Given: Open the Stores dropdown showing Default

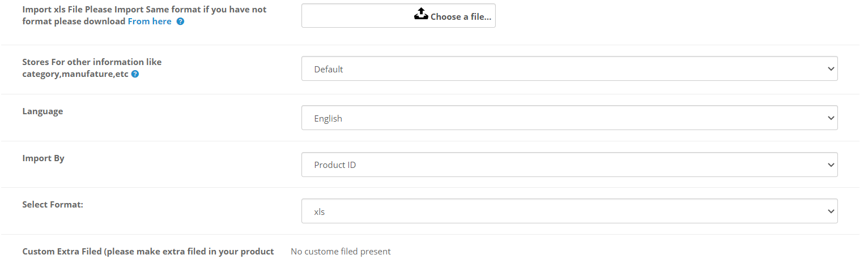Looking at the screenshot, I should tap(569, 68).
